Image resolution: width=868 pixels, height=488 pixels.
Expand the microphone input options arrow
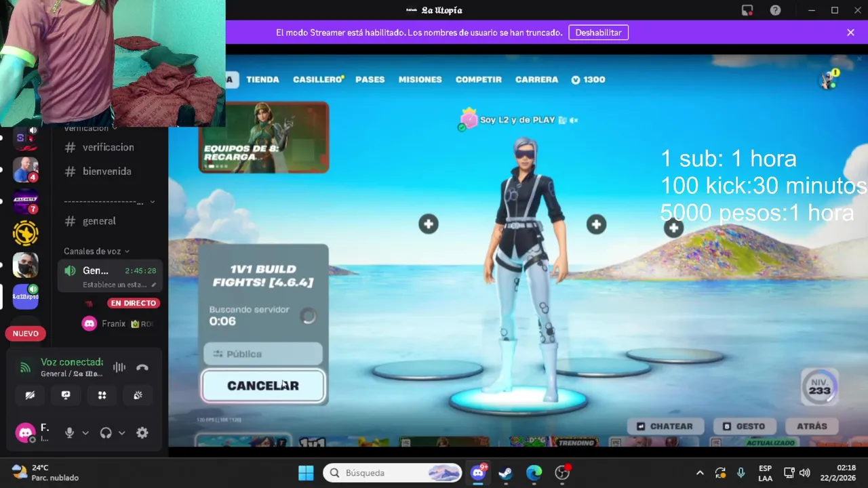pos(85,432)
